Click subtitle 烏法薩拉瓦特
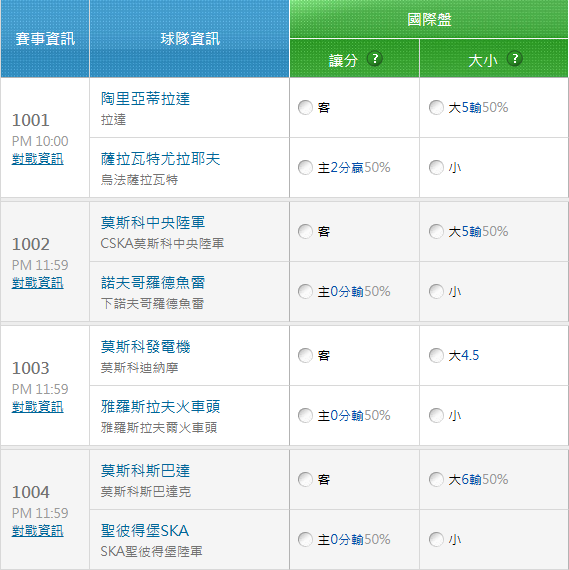 pyautogui.click(x=139, y=180)
